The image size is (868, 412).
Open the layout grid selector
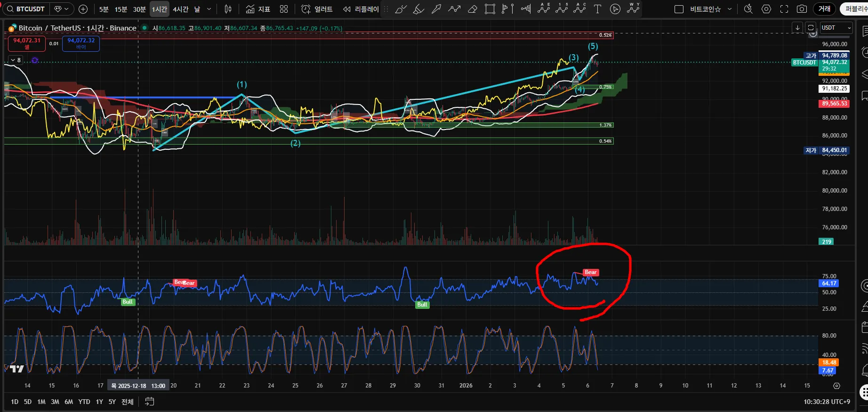(284, 9)
